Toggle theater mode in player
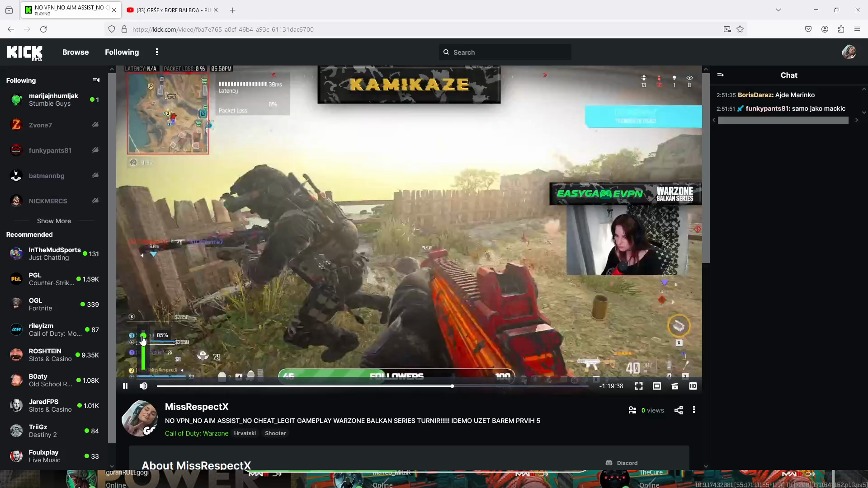 (657, 386)
